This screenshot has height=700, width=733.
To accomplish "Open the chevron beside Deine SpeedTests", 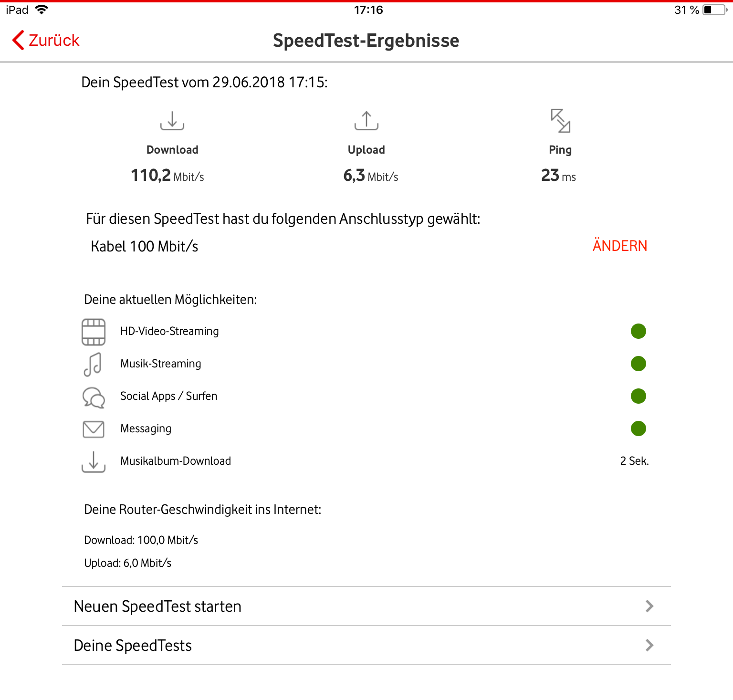I will (x=649, y=645).
